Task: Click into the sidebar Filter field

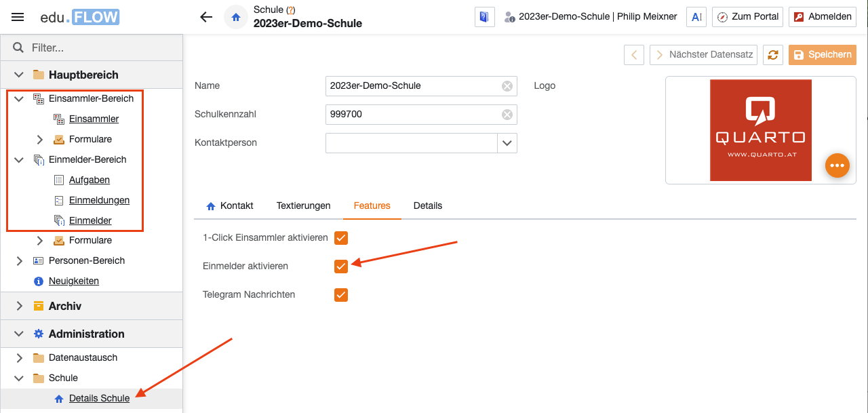Action: [x=102, y=48]
